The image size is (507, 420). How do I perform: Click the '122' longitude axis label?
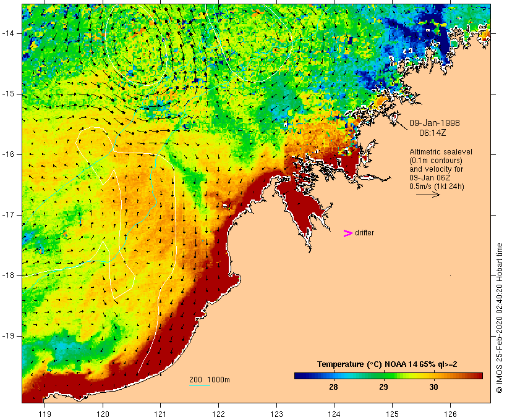pyautogui.click(x=219, y=414)
